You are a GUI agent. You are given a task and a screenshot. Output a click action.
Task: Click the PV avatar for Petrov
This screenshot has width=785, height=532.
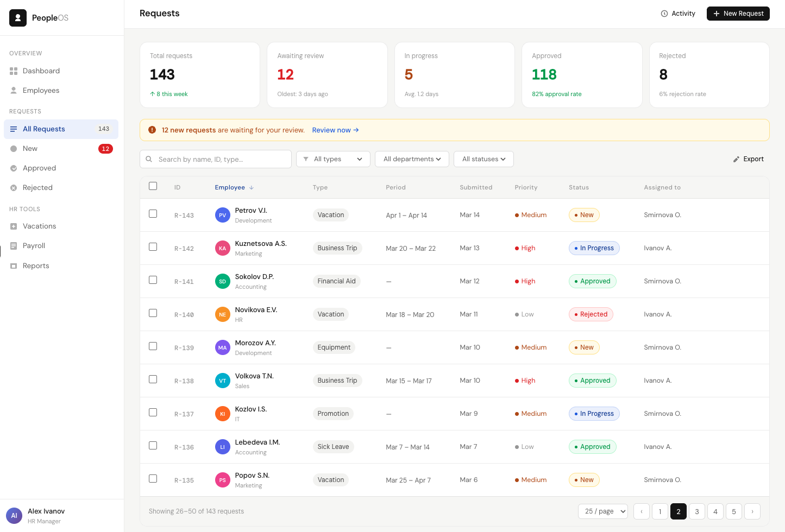click(x=223, y=216)
